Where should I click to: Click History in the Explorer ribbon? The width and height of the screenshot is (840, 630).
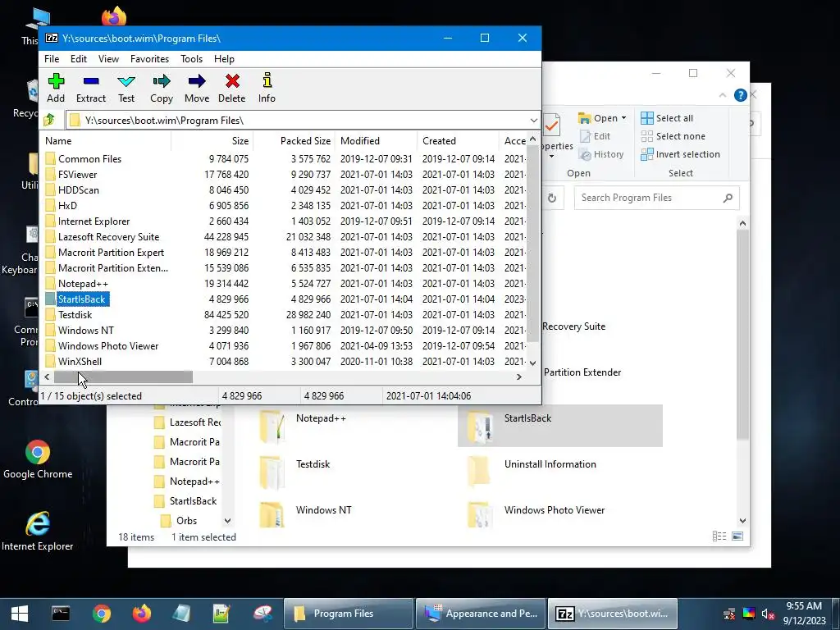pyautogui.click(x=601, y=154)
